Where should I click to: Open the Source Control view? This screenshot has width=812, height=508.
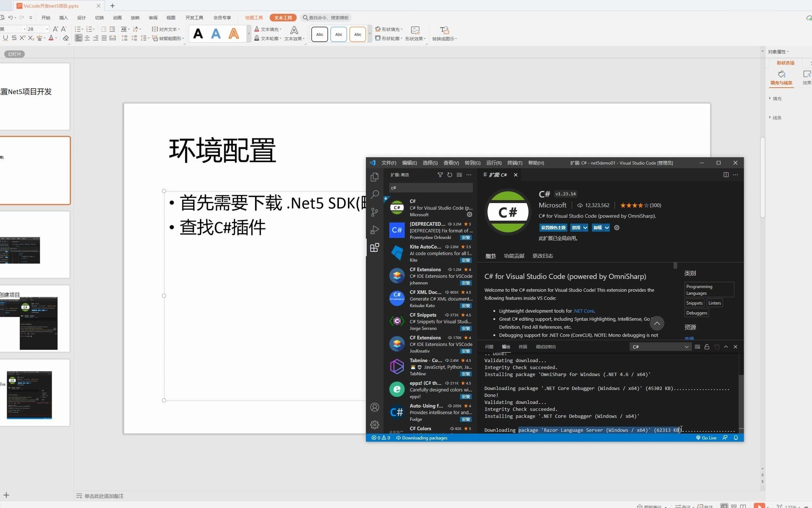tap(374, 212)
